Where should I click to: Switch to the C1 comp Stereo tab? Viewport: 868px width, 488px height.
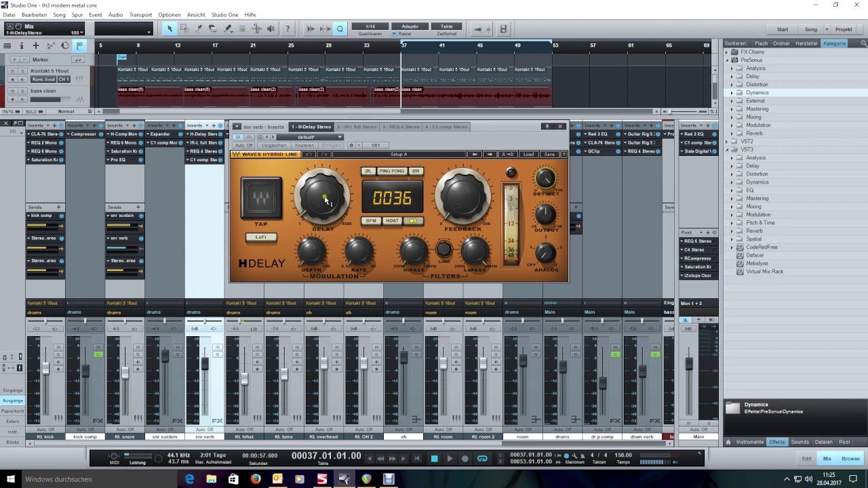[x=446, y=127]
